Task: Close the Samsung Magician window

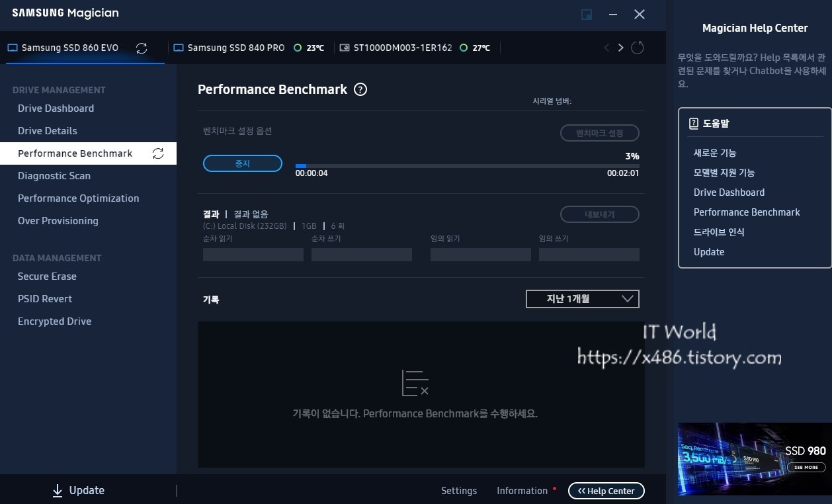Action: pos(640,15)
